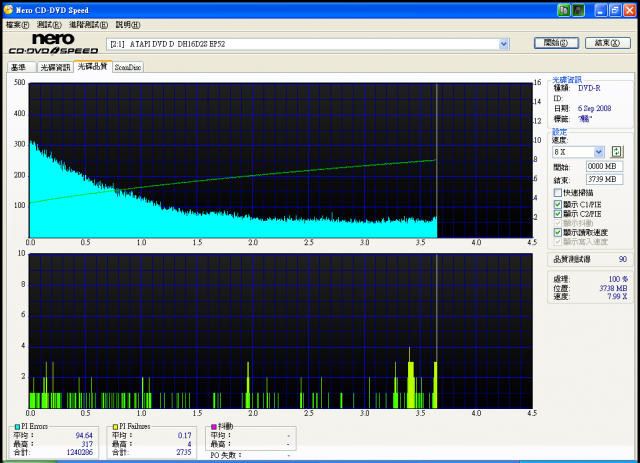
Task: Click the 開始(S) start button
Action: pos(556,43)
